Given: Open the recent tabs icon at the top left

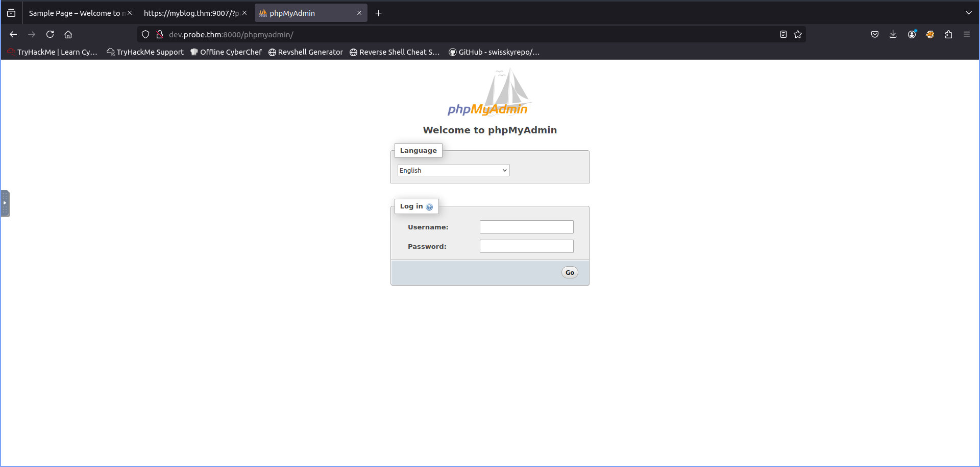Looking at the screenshot, I should tap(11, 13).
